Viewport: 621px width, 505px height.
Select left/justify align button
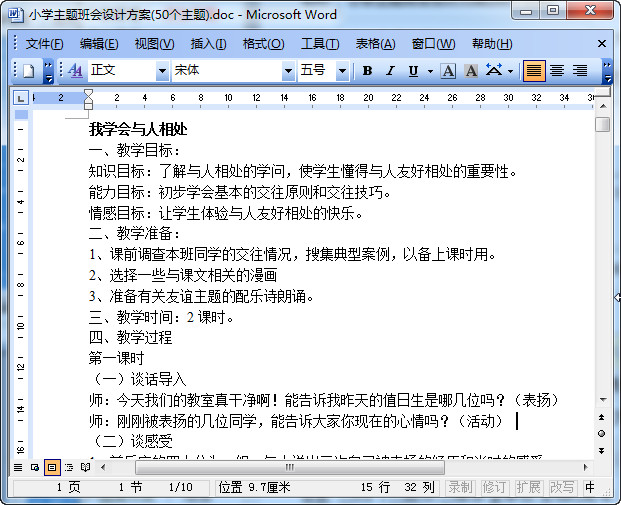point(534,71)
